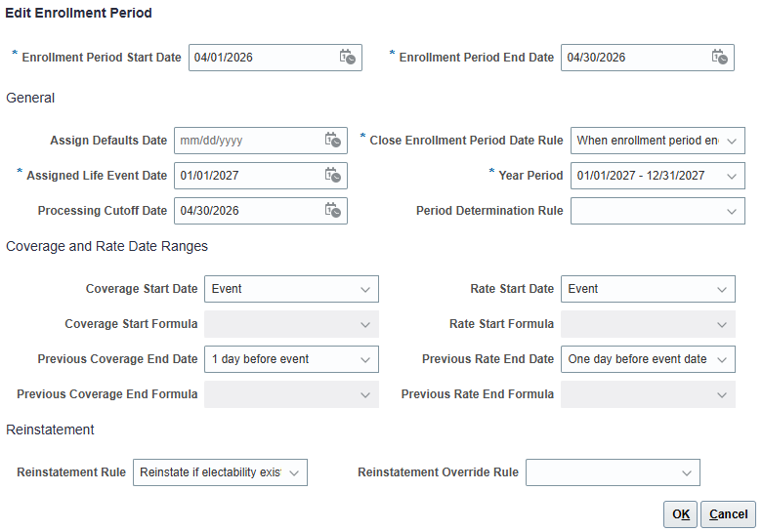Click the Year Period label
Screen dimensions: 763x532
click(530, 176)
